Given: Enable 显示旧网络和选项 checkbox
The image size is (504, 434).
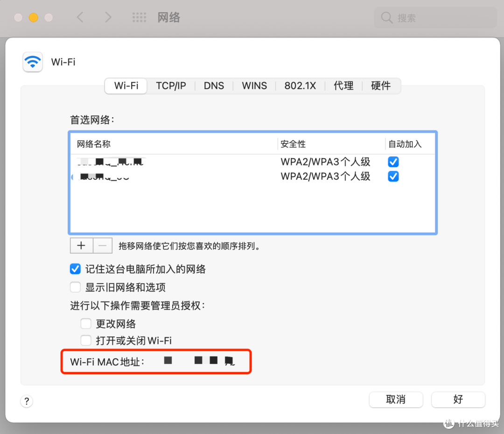Looking at the screenshot, I should click(75, 287).
